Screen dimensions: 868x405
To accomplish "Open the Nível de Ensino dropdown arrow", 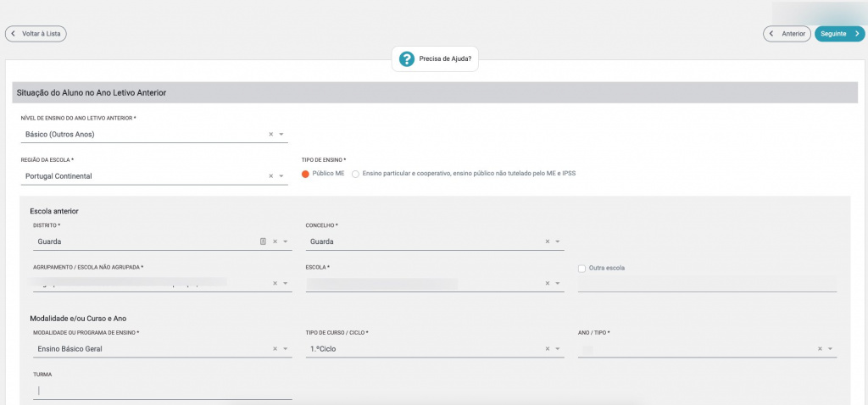I will click(x=281, y=134).
